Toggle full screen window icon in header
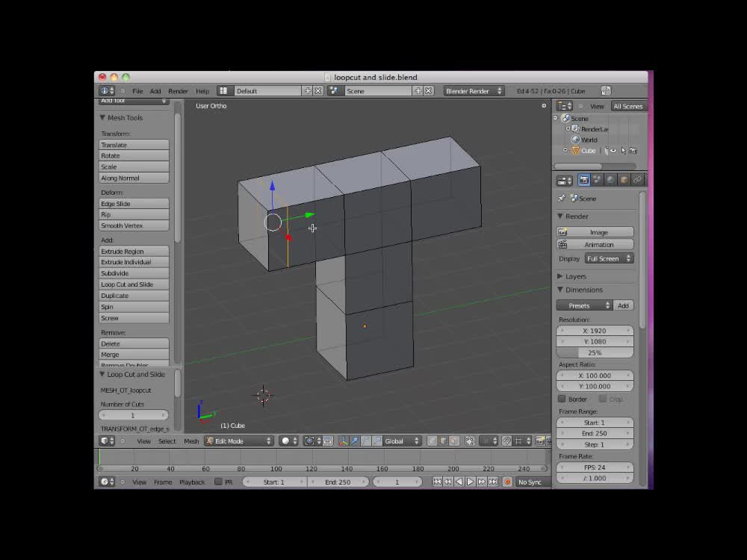 (x=606, y=90)
